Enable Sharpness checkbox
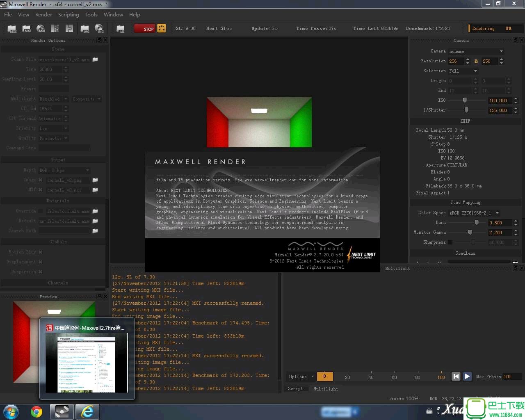The height and width of the screenshot is (420, 525). [450, 242]
